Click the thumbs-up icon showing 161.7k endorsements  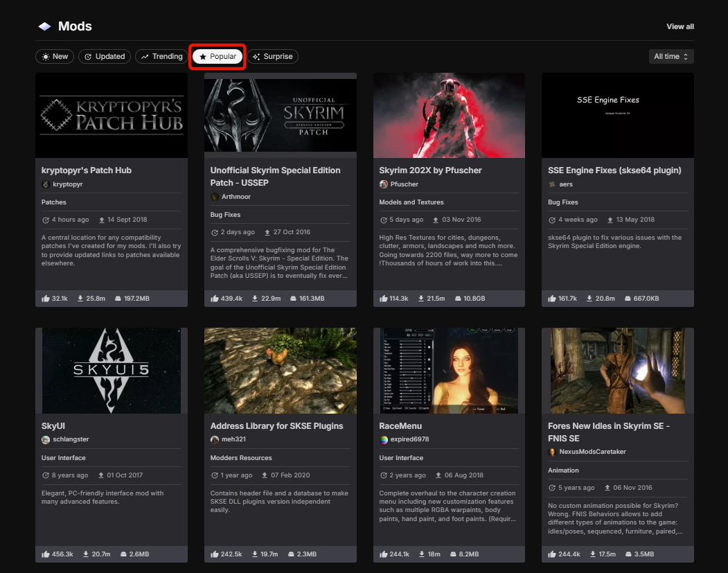point(552,299)
